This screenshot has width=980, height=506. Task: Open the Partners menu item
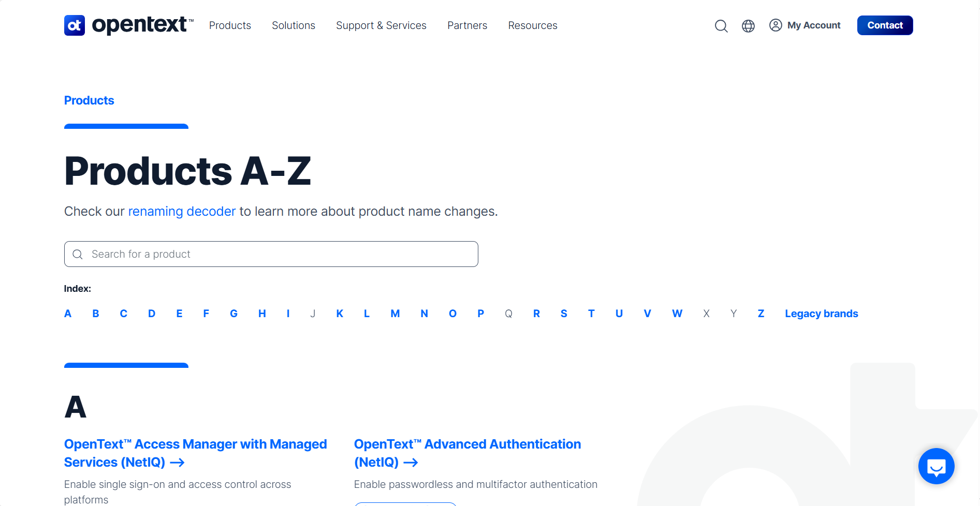click(467, 25)
